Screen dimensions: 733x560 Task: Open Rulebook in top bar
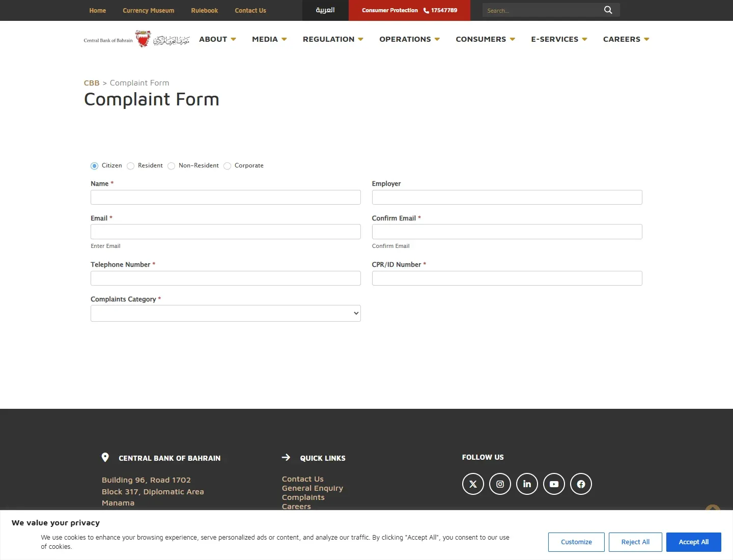(x=204, y=10)
